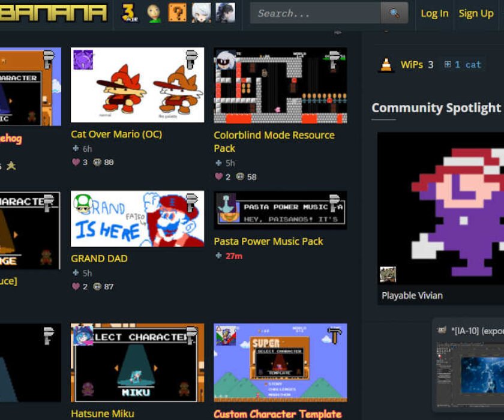The image size is (504, 420).
Task: Open the GRAND DAD mod title
Action: pyautogui.click(x=99, y=259)
